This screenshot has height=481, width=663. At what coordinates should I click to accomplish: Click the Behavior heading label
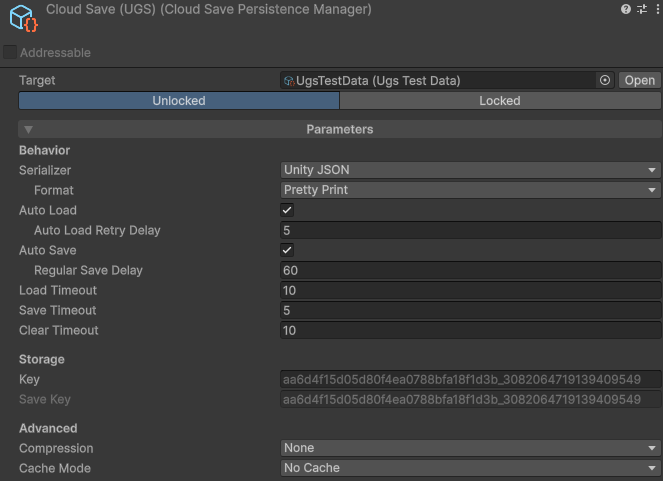pos(44,150)
